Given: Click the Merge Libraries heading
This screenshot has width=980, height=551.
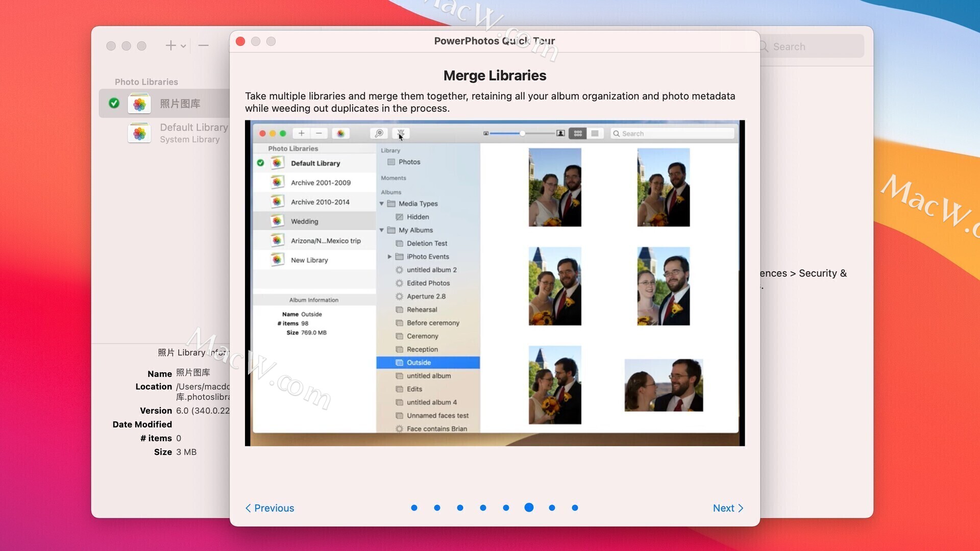Looking at the screenshot, I should pos(495,76).
